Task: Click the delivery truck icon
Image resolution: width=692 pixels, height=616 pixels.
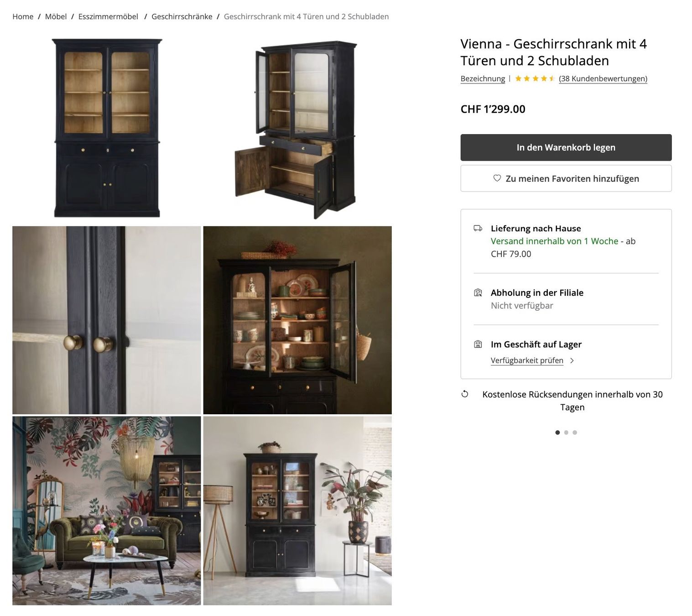Action: pyautogui.click(x=478, y=228)
